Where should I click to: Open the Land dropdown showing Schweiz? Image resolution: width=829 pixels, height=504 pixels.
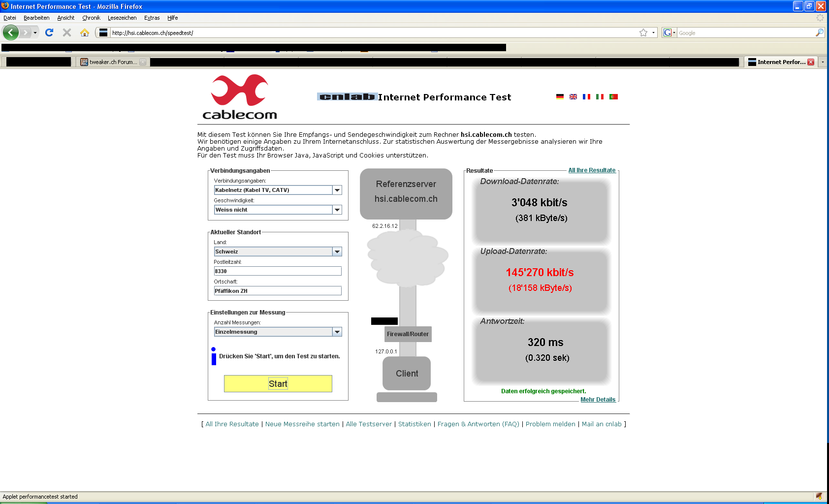pyautogui.click(x=337, y=252)
